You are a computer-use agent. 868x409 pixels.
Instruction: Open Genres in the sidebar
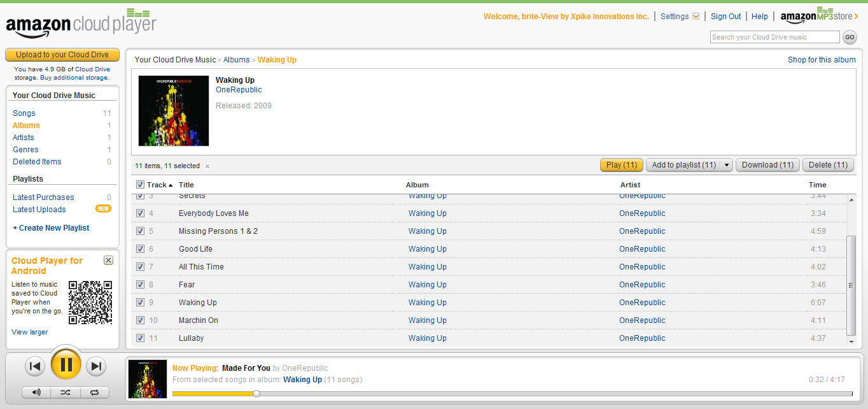pos(25,150)
